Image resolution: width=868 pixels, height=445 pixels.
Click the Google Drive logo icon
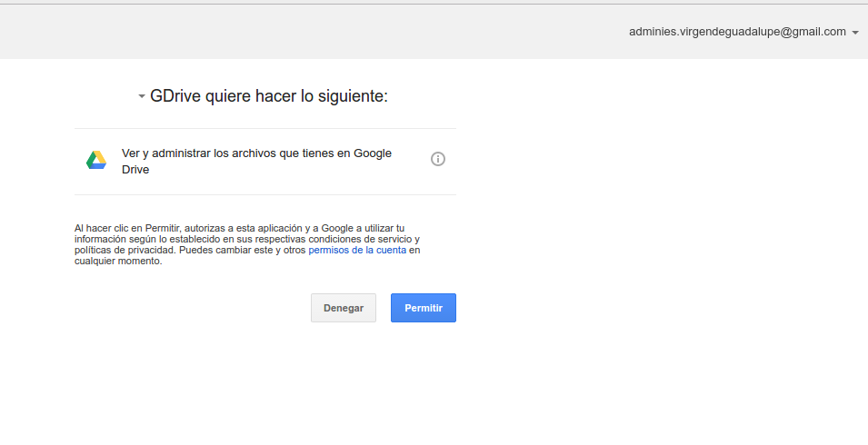(96, 161)
